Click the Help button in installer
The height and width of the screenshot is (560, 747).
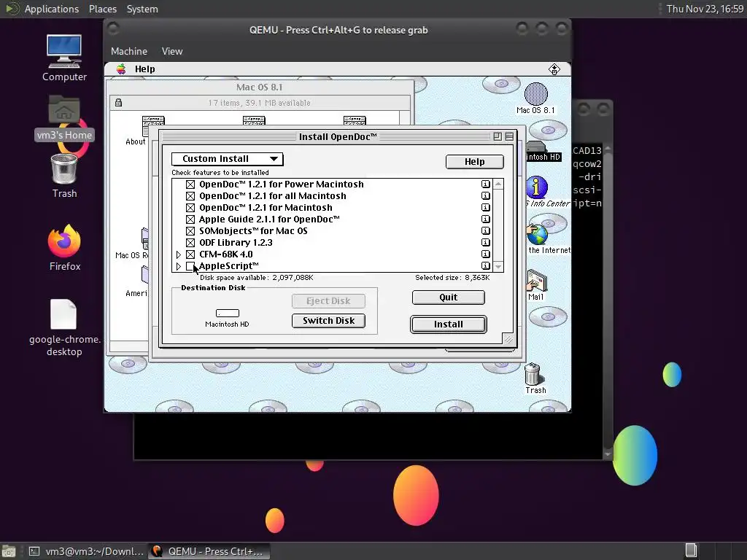click(474, 162)
